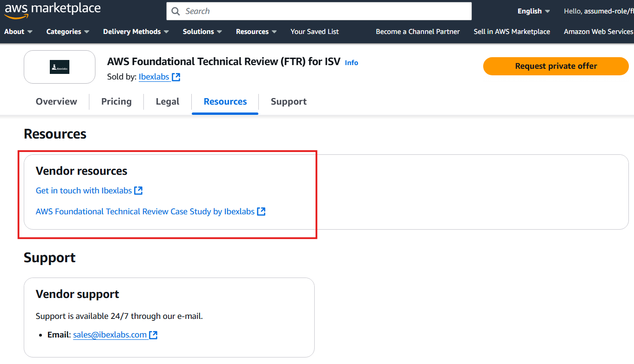Switch to the Overview tab
The width and height of the screenshot is (634, 364).
[x=56, y=101]
